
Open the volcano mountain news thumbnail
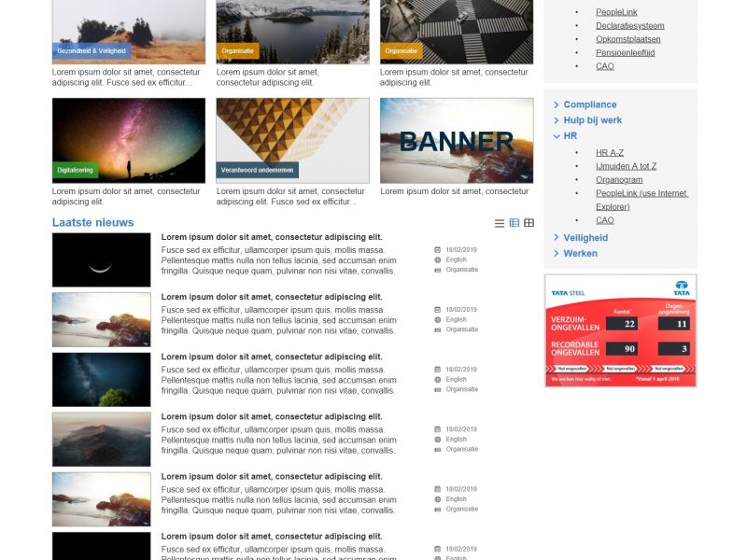102,440
